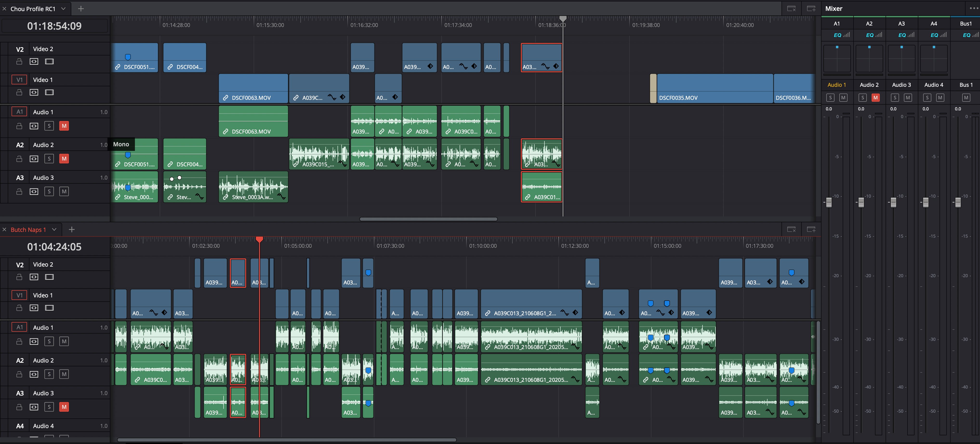Solo Audio 2 track in Butch Naps timeline
The height and width of the screenshot is (444, 980).
tap(49, 374)
